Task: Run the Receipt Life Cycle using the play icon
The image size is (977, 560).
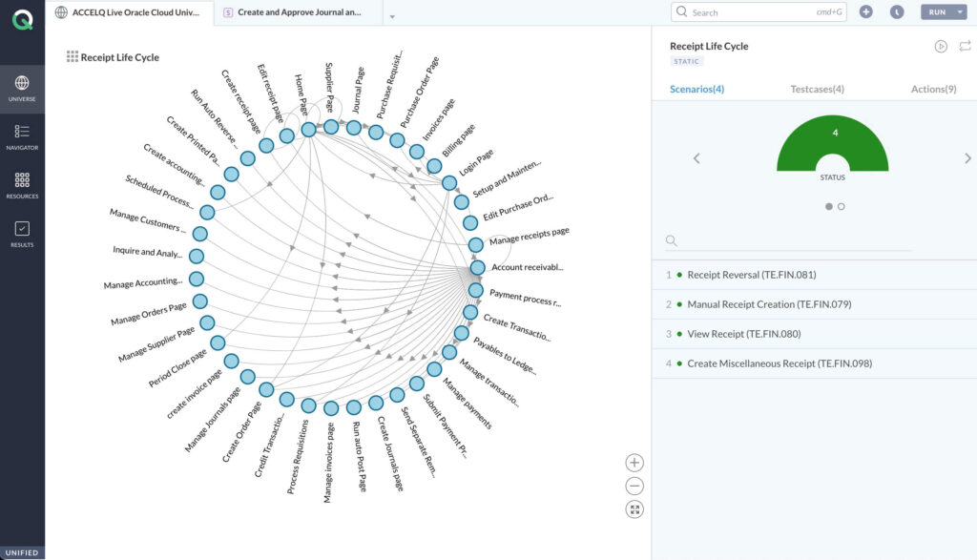Action: point(940,45)
